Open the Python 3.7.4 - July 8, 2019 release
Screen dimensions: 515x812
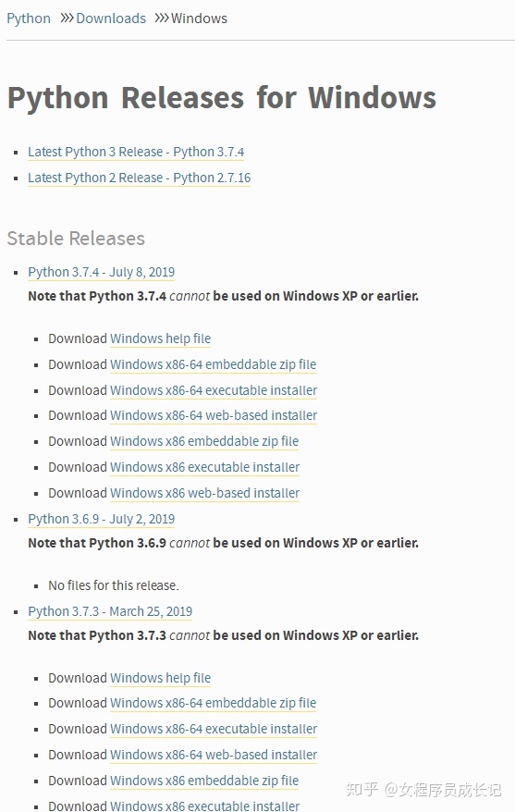coord(102,272)
